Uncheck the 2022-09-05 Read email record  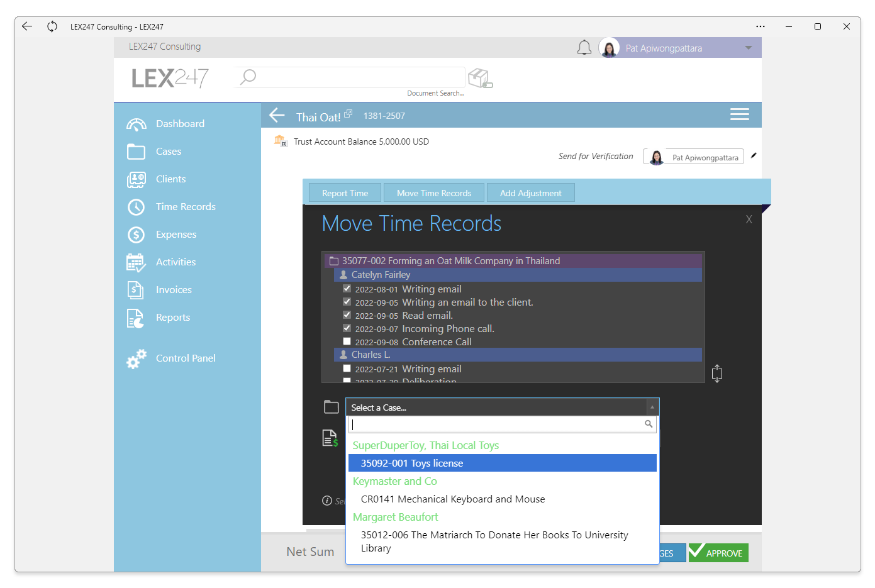coord(347,315)
